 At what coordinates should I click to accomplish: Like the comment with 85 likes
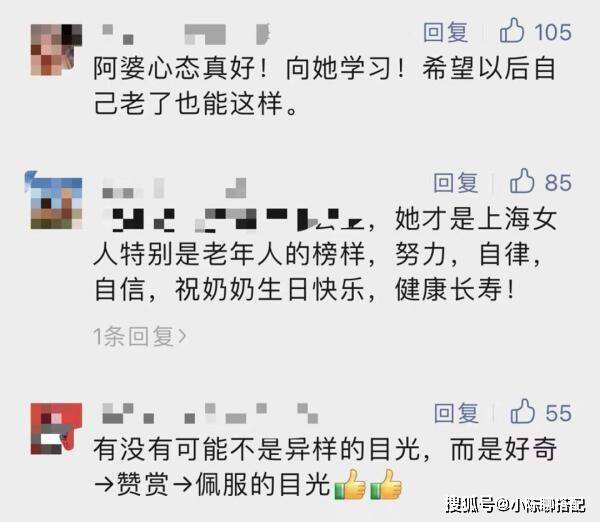tap(522, 181)
